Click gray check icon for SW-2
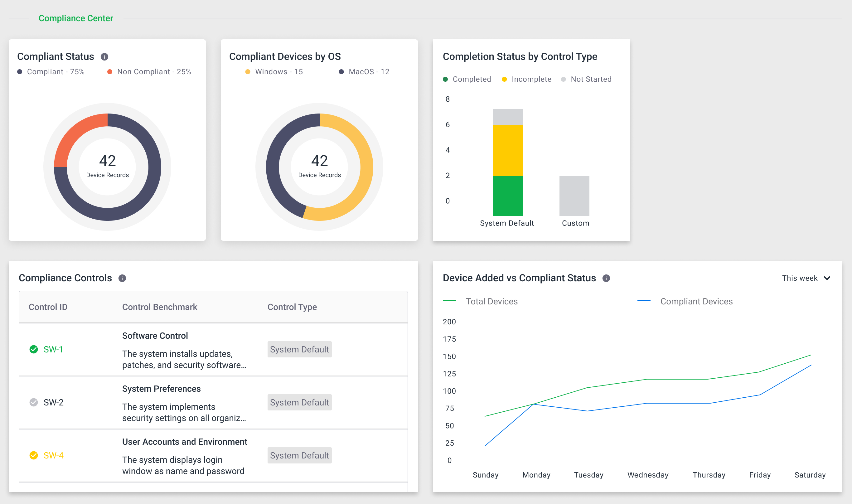This screenshot has height=504, width=852. click(34, 402)
